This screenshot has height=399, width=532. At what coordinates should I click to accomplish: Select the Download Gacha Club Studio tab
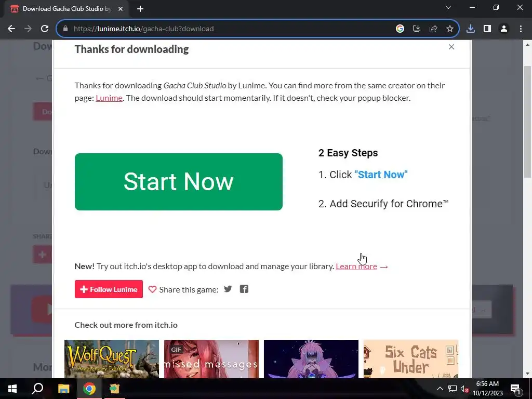click(x=66, y=9)
